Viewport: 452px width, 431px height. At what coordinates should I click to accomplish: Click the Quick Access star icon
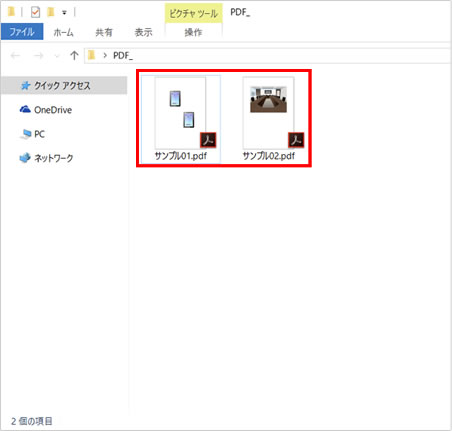(26, 86)
